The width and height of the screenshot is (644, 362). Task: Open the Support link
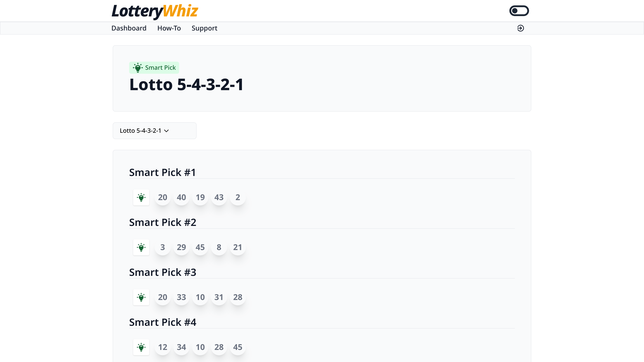(204, 28)
